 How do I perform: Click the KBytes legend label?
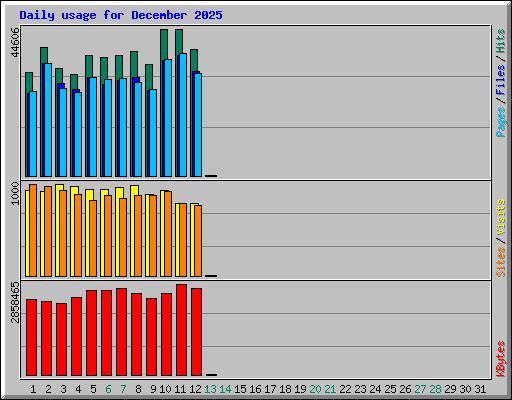pos(501,359)
